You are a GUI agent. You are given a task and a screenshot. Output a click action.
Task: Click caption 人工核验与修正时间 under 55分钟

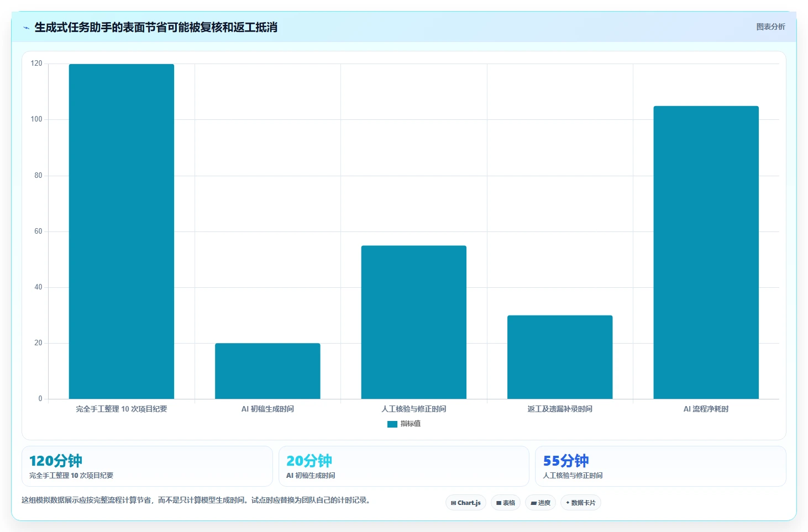[573, 476]
